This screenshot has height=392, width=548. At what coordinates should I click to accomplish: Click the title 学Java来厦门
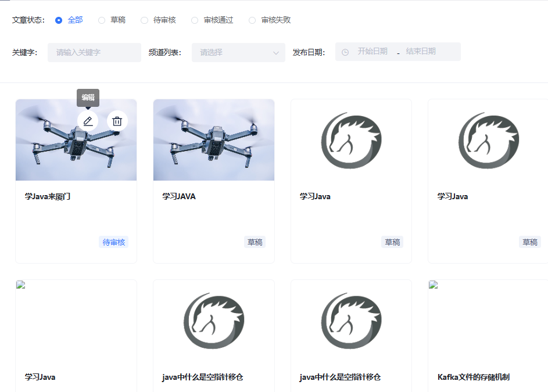click(x=48, y=197)
